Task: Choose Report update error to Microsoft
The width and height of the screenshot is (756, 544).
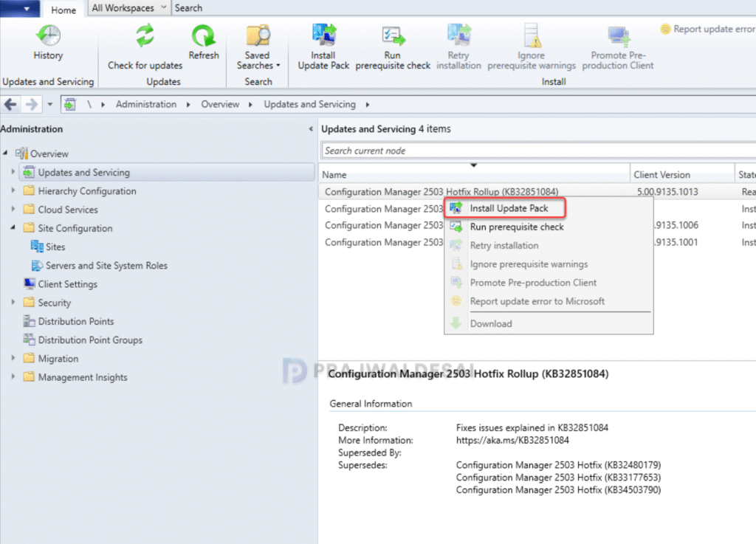Action: point(537,301)
